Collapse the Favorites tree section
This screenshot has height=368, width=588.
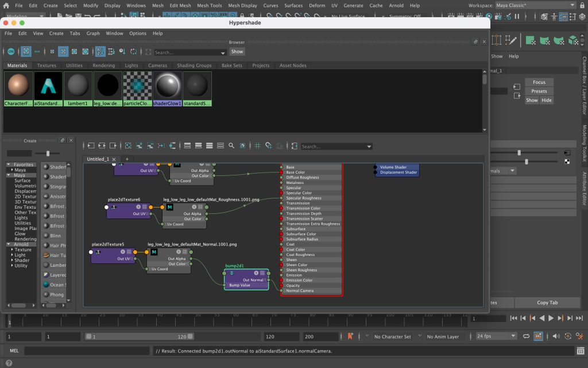pyautogui.click(x=9, y=164)
